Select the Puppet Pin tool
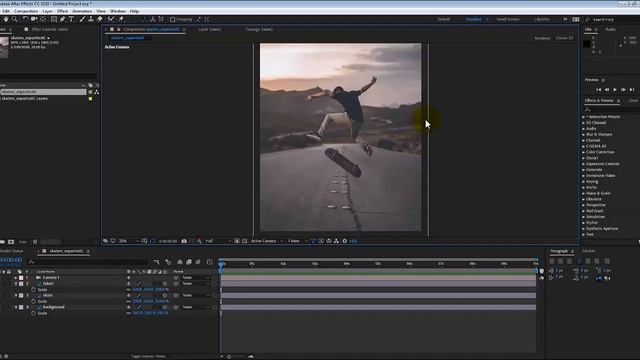Screen dimensions: 640x360 pos(121,19)
